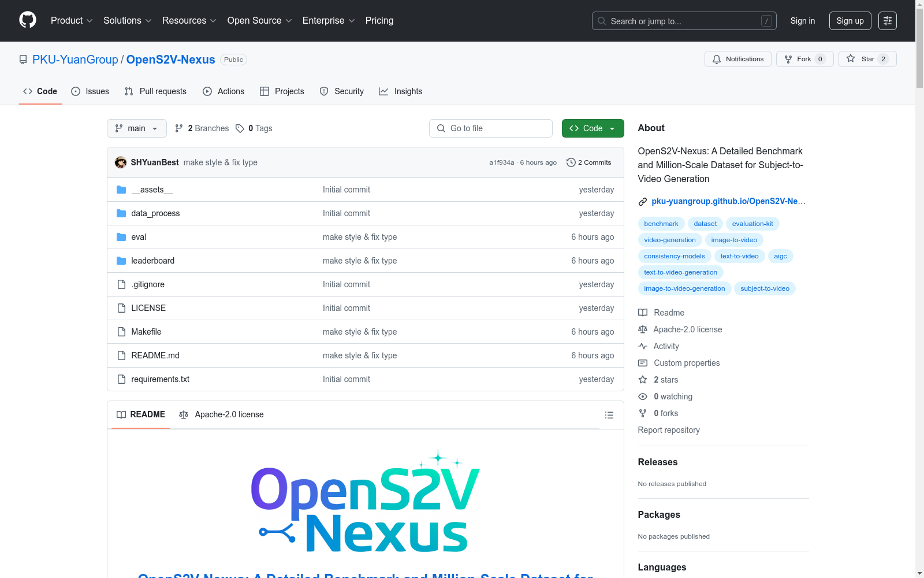Image resolution: width=924 pixels, height=578 pixels.
Task: Expand the Open Source menu
Action: 260,21
